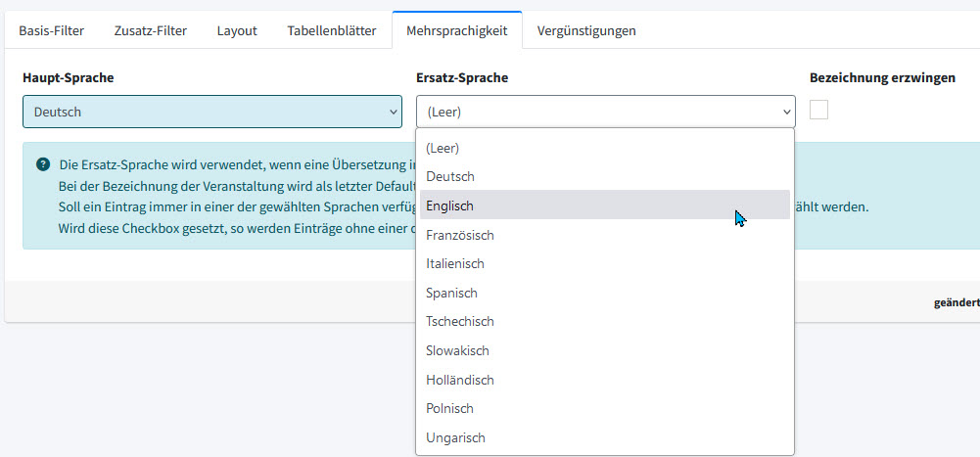The width and height of the screenshot is (980, 457).
Task: Open the Vergünstigungen tab
Action: pyautogui.click(x=586, y=30)
